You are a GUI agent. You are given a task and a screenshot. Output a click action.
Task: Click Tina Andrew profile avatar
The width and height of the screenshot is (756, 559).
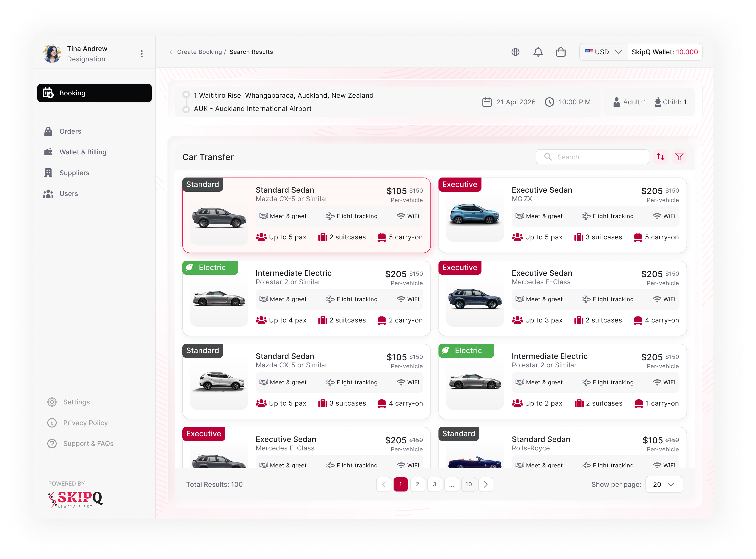coord(52,53)
